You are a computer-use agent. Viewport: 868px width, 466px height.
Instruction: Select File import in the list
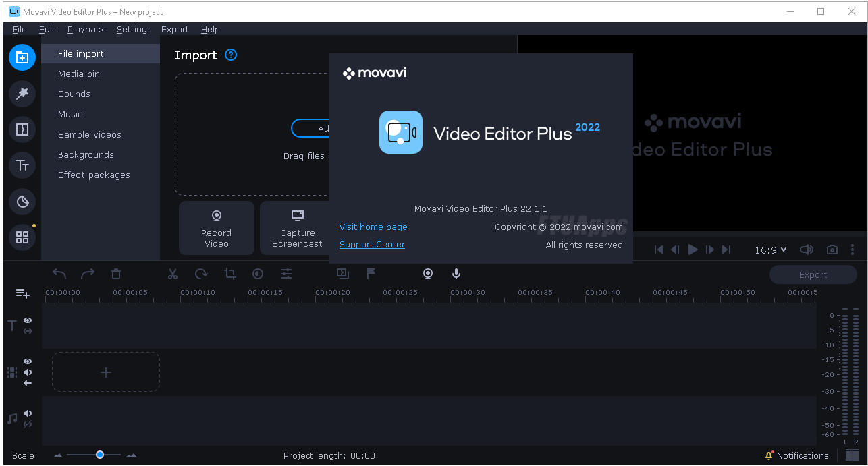101,53
